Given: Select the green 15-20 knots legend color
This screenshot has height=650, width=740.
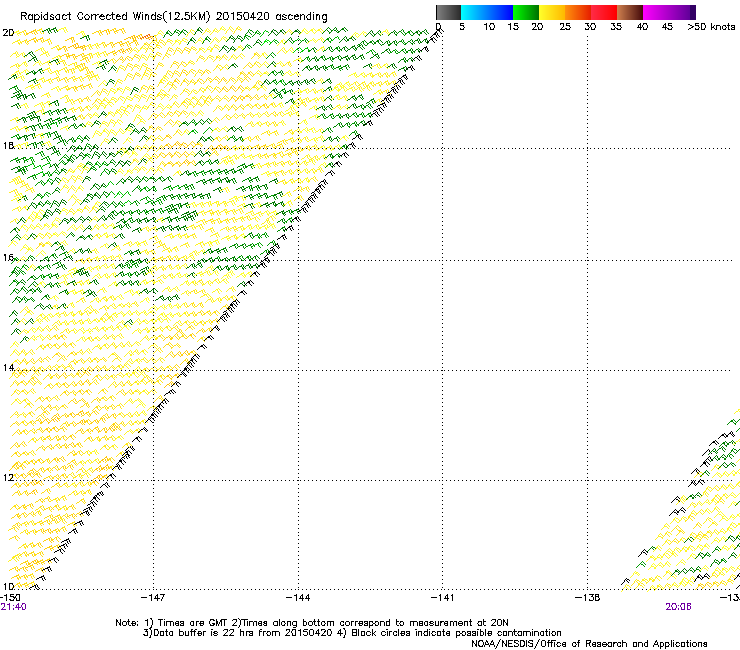Looking at the screenshot, I should [x=526, y=12].
